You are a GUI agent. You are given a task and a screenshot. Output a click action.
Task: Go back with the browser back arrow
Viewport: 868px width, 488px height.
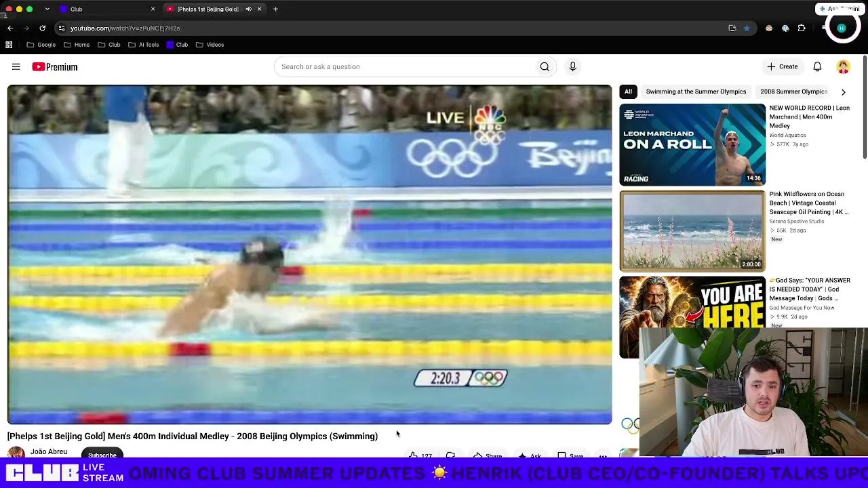point(10,28)
